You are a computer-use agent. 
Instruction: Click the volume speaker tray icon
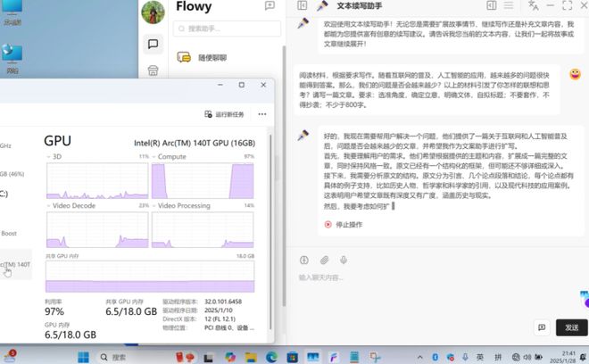coord(527,357)
